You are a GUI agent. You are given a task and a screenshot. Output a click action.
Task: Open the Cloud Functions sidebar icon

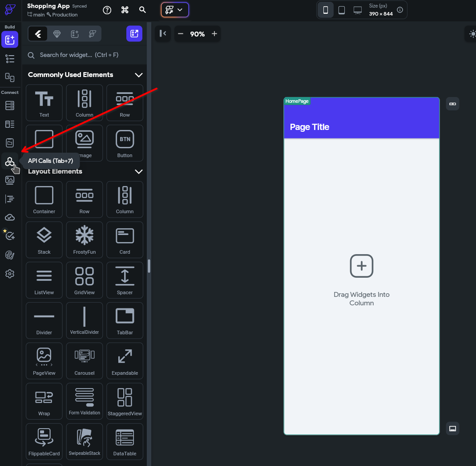[10, 218]
